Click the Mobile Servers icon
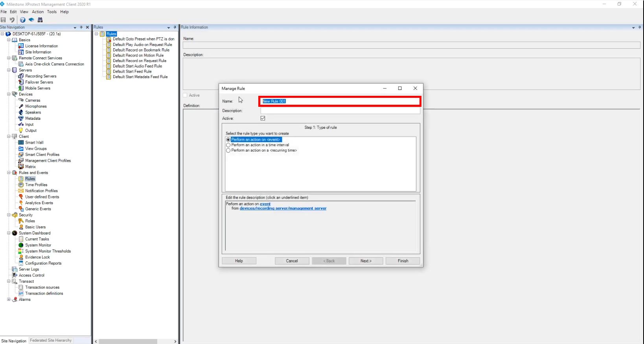 21,88
